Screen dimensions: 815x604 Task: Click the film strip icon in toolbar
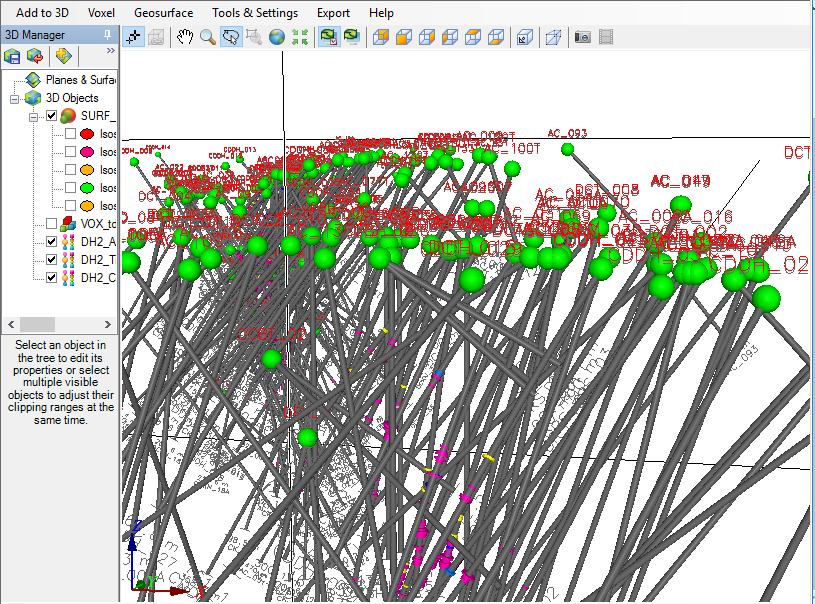pyautogui.click(x=606, y=37)
